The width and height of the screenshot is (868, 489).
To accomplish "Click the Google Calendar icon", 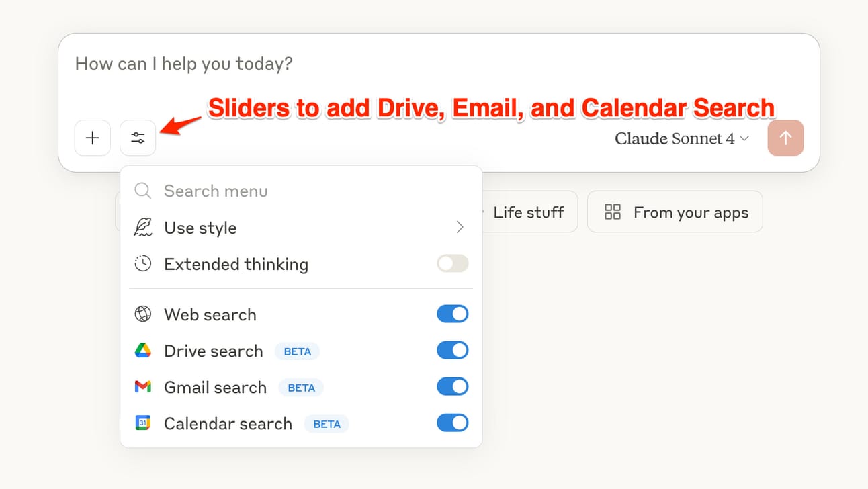I will point(142,423).
